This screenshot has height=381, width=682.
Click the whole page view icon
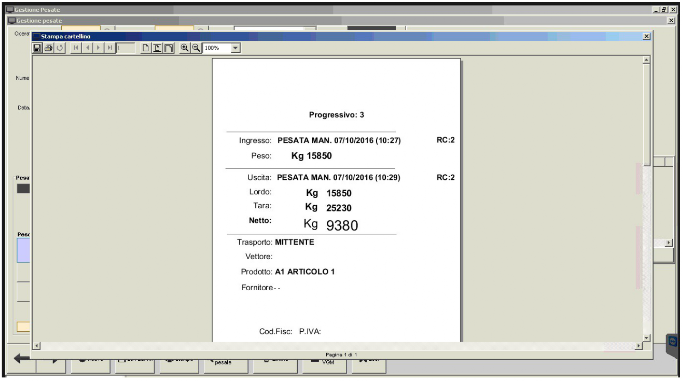[x=146, y=48]
